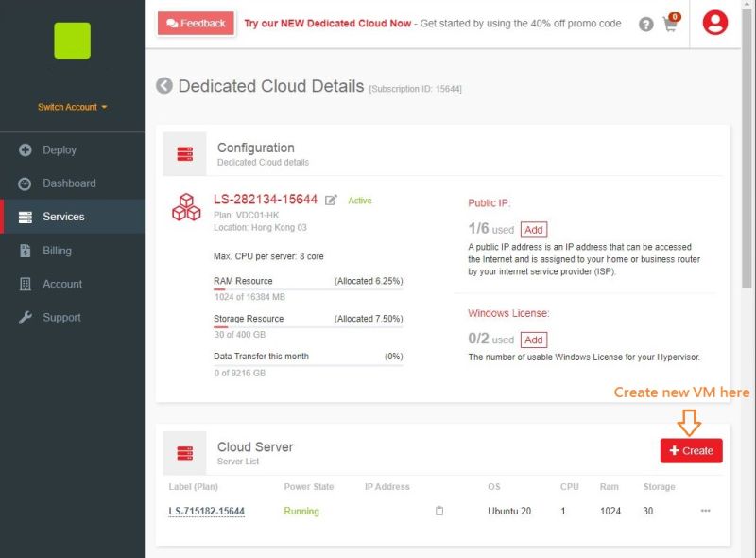Click the 30 of 400 GB value
Viewport: 756px width, 558px height.
[x=240, y=335]
